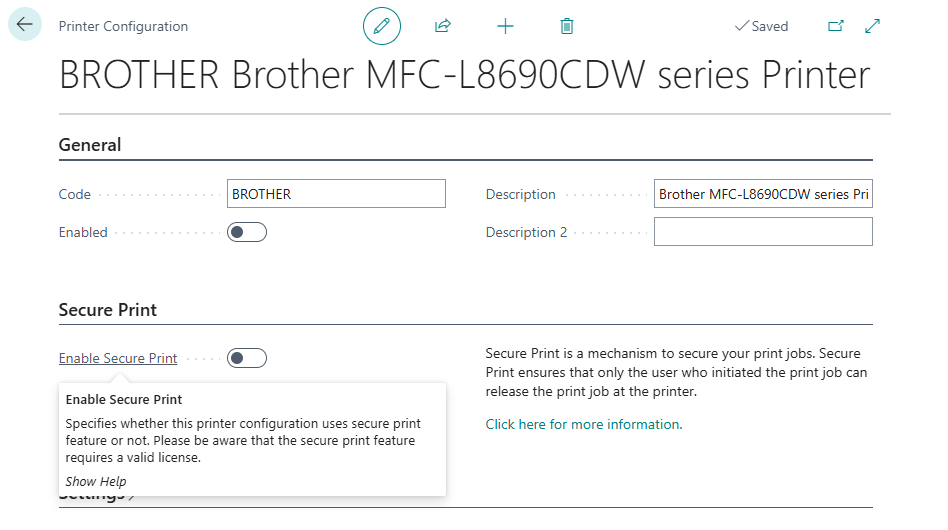
Task: Click the Description text field
Action: pos(763,194)
